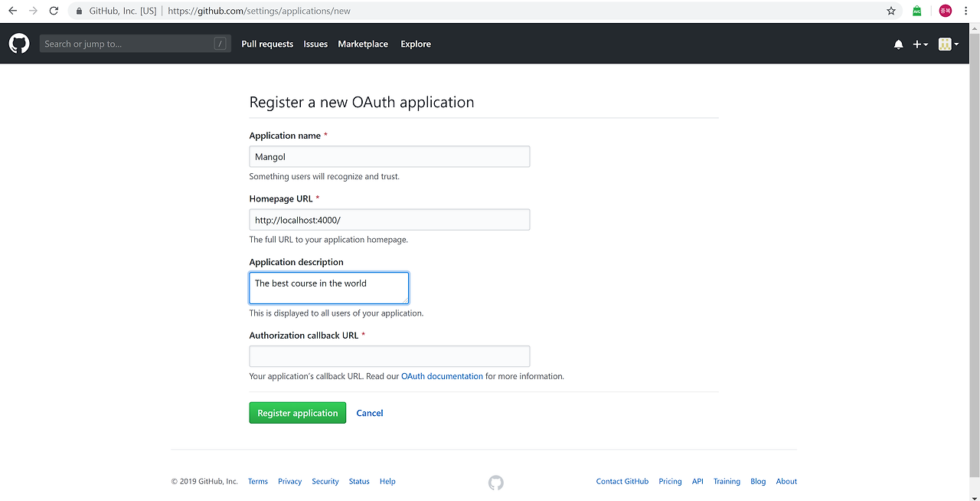Click the Application description text area
Screen dimensions: 980x501
(329, 288)
